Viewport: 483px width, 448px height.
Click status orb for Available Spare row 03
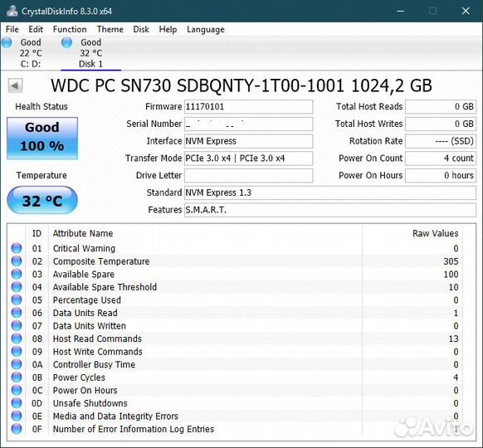(x=17, y=274)
